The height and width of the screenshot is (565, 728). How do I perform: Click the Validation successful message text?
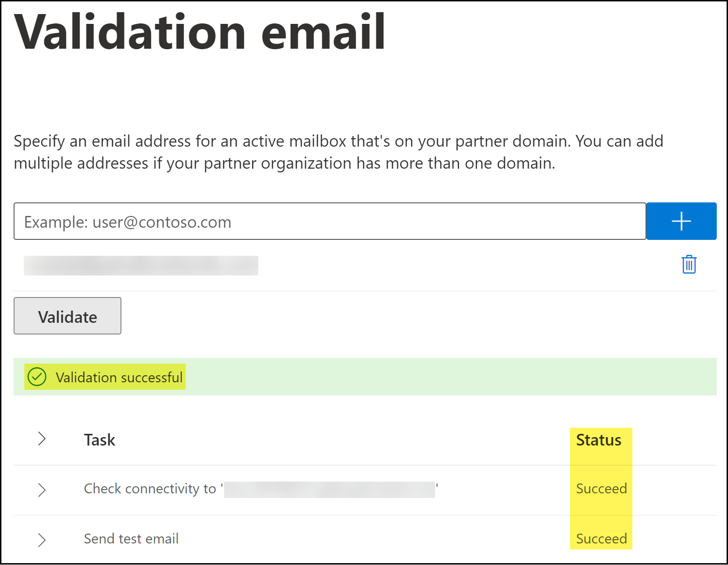pos(119,377)
